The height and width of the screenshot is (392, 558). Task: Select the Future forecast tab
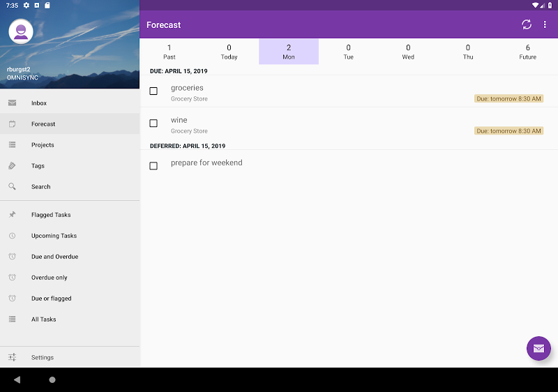pyautogui.click(x=527, y=52)
